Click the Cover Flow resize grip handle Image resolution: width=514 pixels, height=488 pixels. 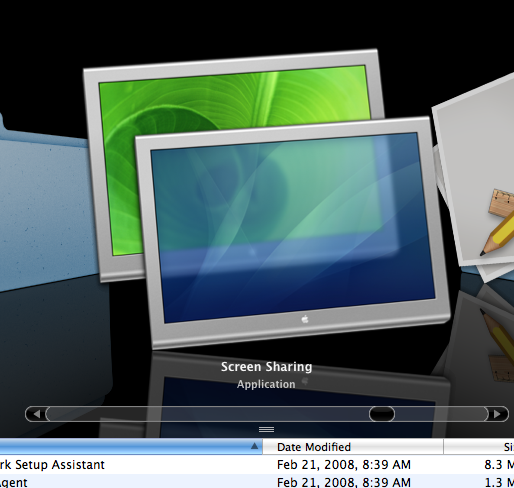pos(267,429)
